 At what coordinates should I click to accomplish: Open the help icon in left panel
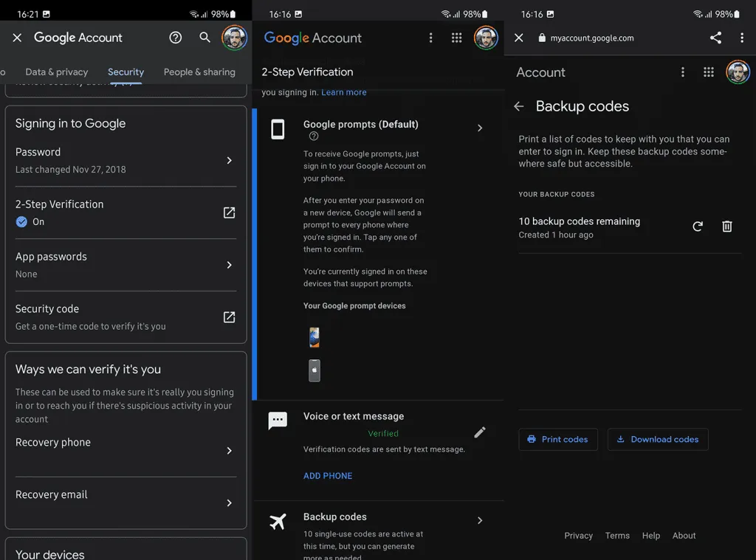(176, 38)
